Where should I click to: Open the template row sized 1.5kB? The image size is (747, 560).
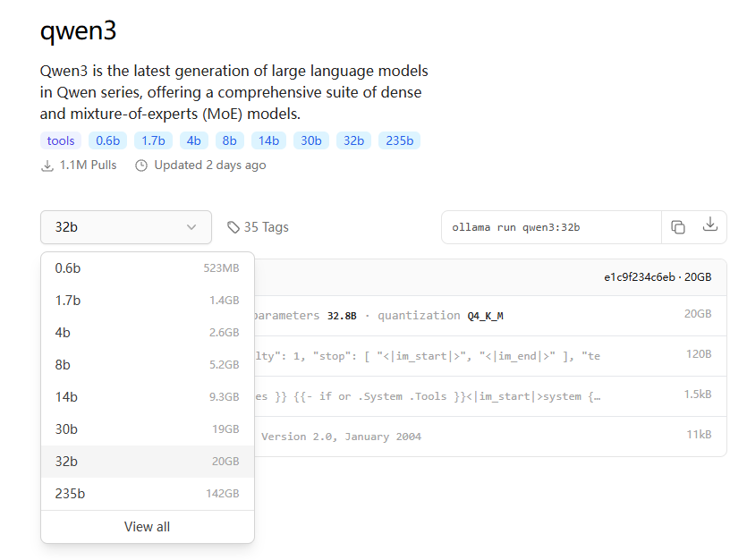coord(490,396)
